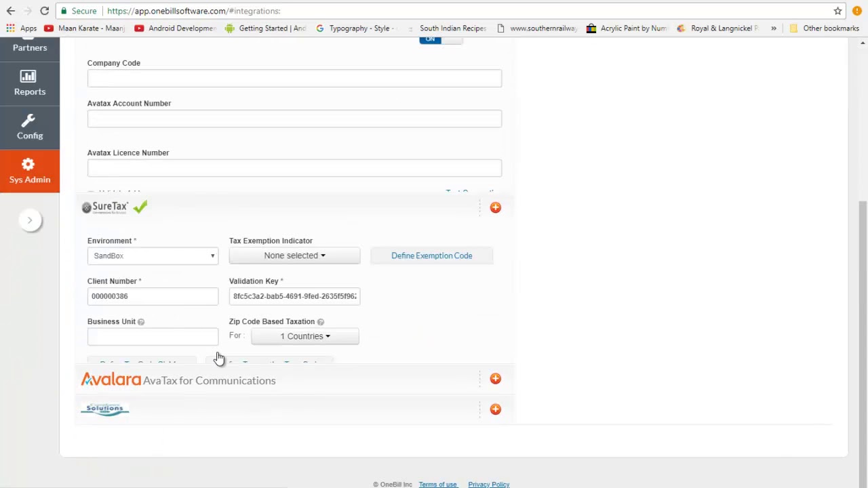The height and width of the screenshot is (488, 868).
Task: Open the Config wrench section
Action: [x=30, y=127]
